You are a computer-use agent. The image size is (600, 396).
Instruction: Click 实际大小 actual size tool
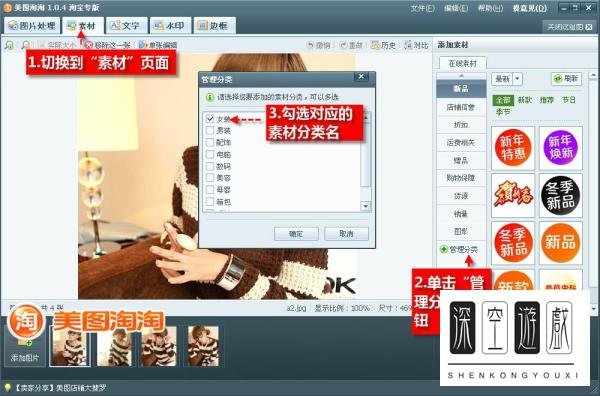(x=57, y=45)
